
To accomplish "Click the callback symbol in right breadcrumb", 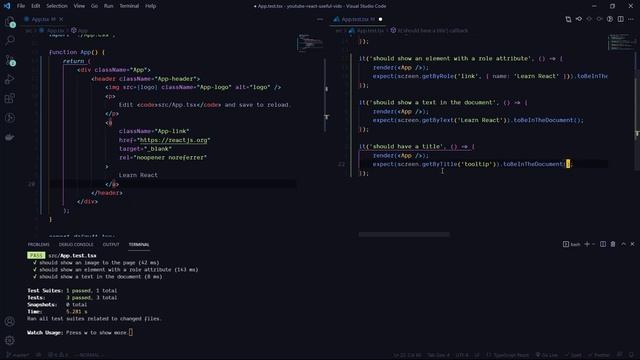I will coord(429,30).
